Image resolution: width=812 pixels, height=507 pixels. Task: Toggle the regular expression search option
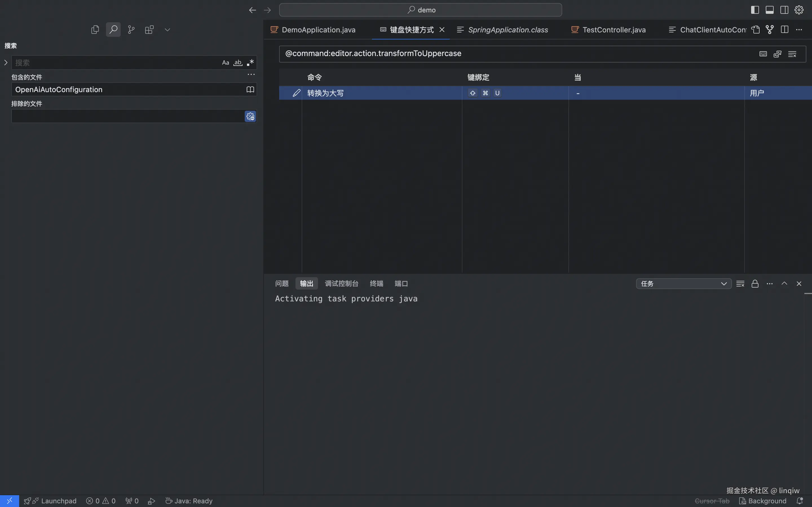coord(250,63)
